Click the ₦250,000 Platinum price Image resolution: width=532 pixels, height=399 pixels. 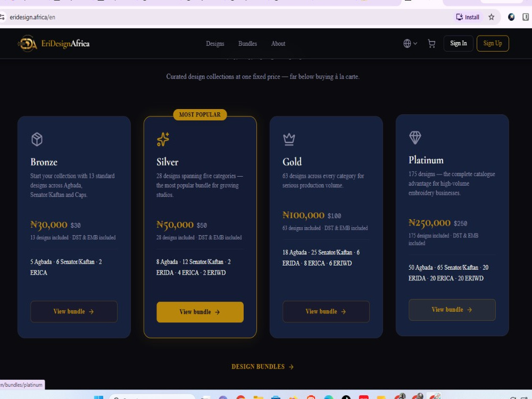click(429, 223)
